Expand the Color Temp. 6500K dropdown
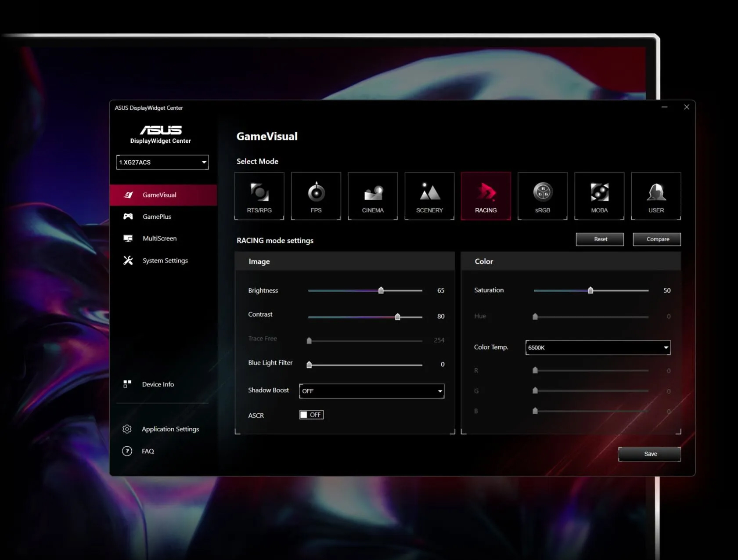Image resolution: width=738 pixels, height=560 pixels. click(598, 347)
